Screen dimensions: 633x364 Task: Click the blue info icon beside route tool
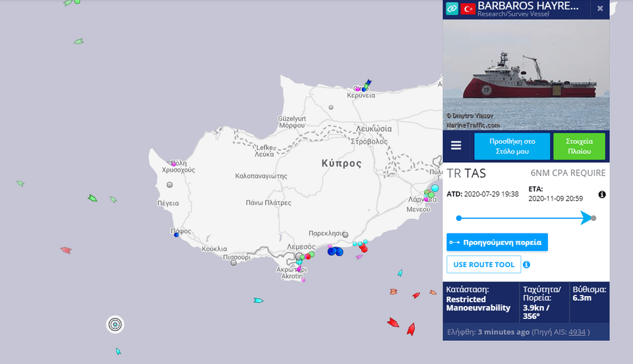[x=526, y=264]
